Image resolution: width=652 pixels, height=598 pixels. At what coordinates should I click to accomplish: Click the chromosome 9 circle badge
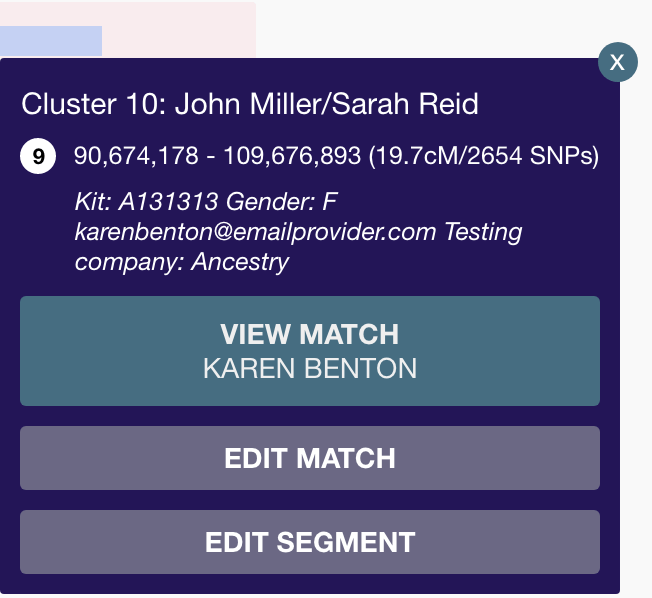(38, 156)
